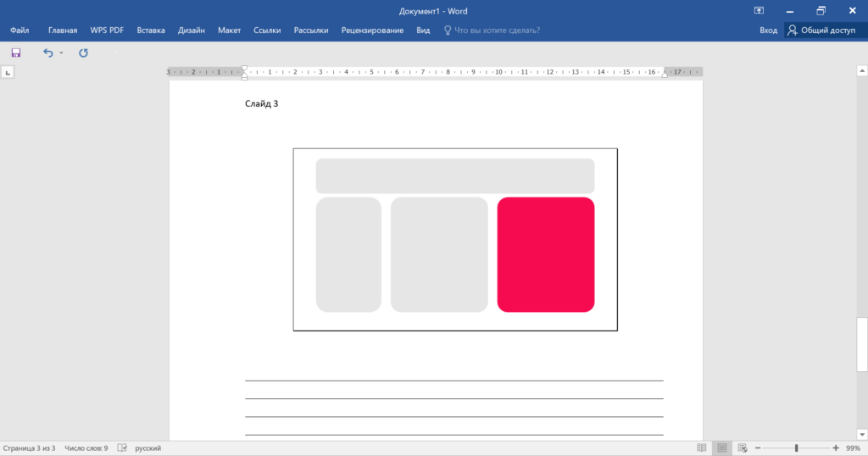Redo or repeat the last action
868x456 pixels.
click(83, 53)
